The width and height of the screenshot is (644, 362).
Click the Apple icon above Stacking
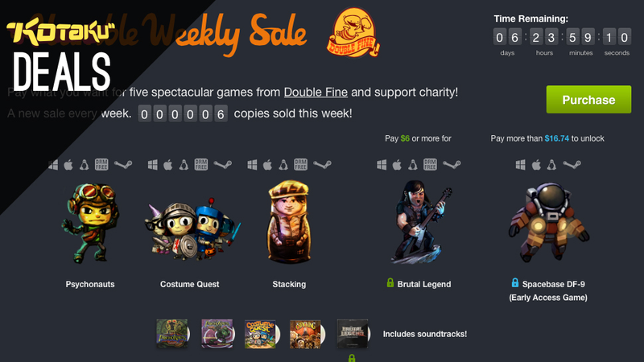point(267,165)
